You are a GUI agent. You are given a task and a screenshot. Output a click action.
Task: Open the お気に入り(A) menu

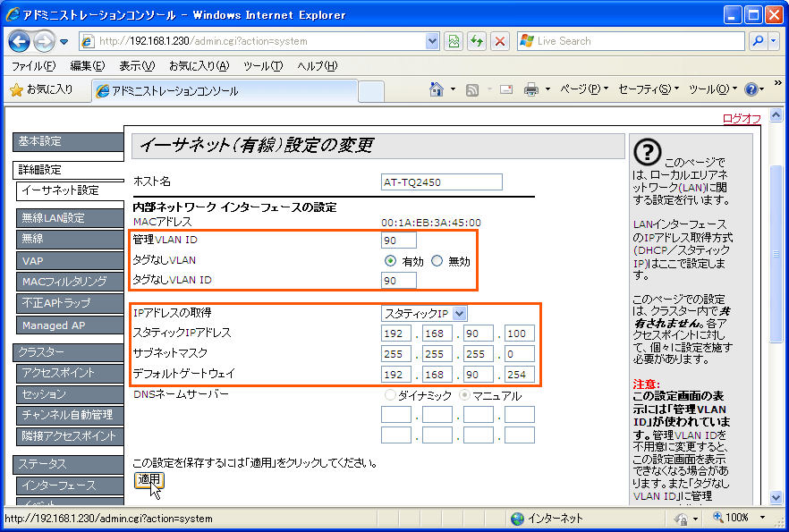coord(199,66)
